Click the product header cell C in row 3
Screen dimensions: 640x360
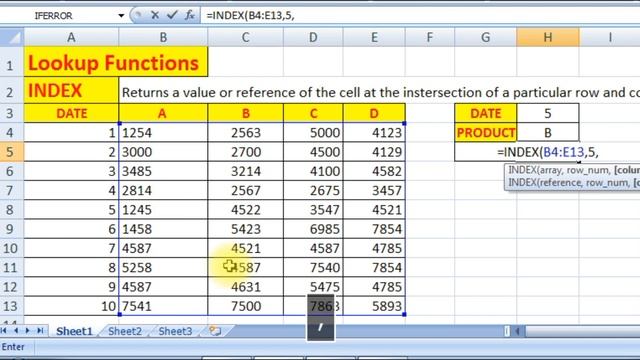(x=313, y=113)
